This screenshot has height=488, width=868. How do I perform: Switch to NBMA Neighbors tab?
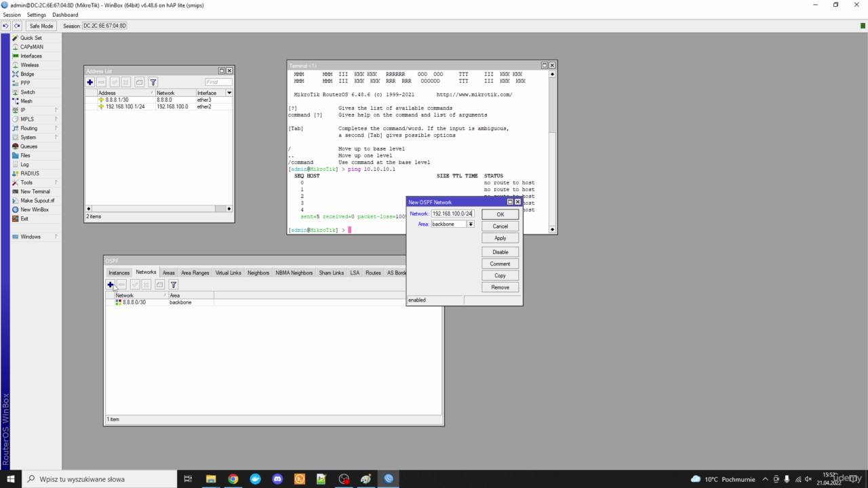[x=294, y=272]
